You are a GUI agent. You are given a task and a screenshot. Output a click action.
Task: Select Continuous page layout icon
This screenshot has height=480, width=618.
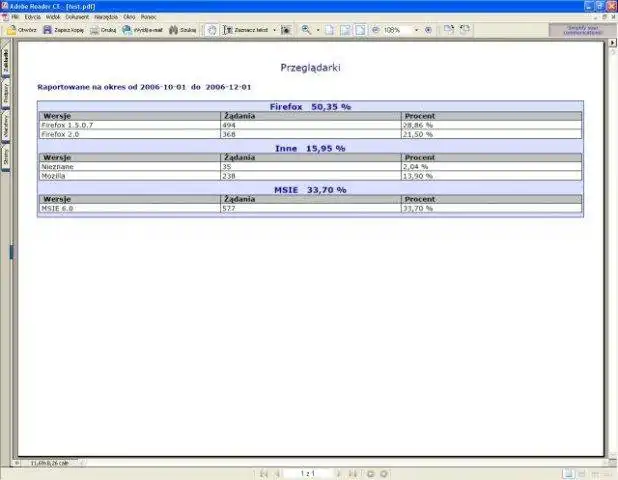[582, 474]
